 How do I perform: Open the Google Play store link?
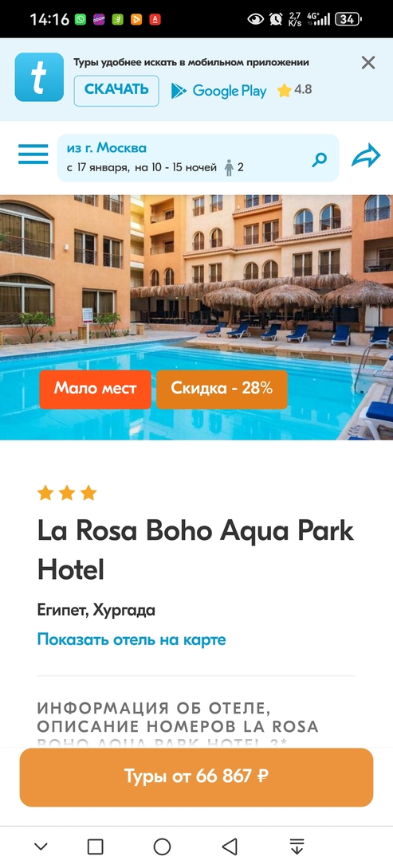coord(219,91)
